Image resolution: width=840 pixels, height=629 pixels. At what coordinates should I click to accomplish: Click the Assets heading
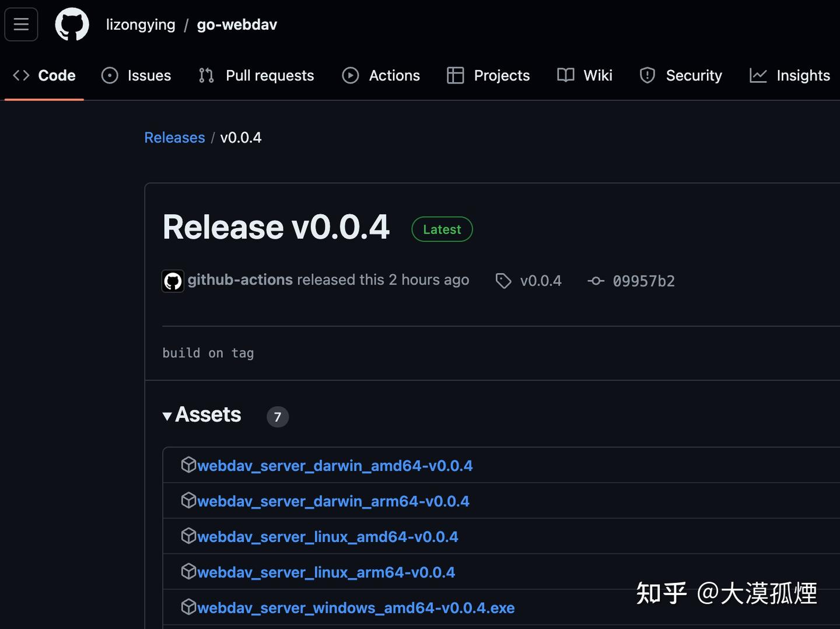coord(208,414)
